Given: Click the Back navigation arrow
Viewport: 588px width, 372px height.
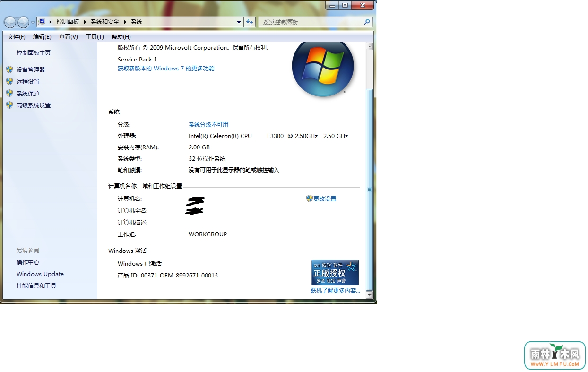Looking at the screenshot, I should tap(10, 22).
